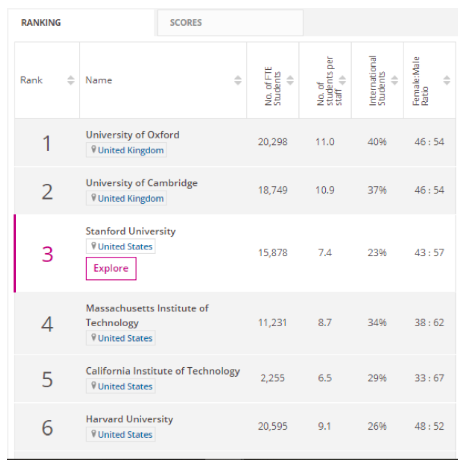Click Oxford's 20,298 FTE students value

[273, 142]
